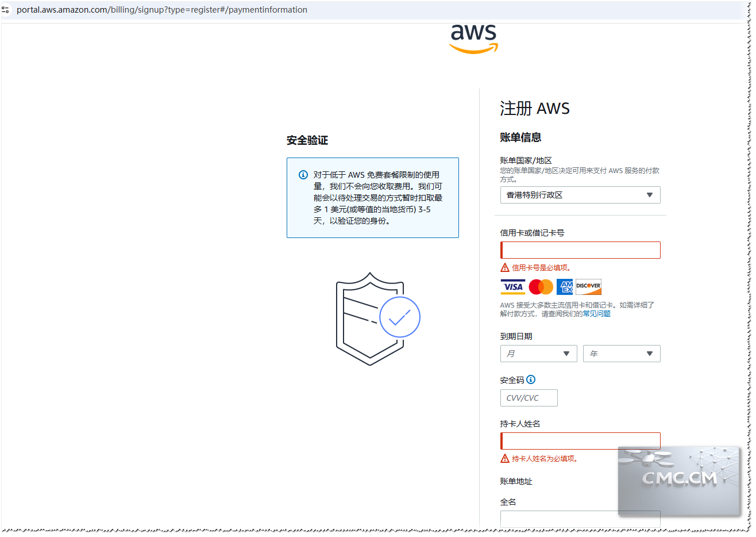This screenshot has height=537, width=756.
Task: Click the 信用卡号是必填项 error text
Action: (541, 268)
